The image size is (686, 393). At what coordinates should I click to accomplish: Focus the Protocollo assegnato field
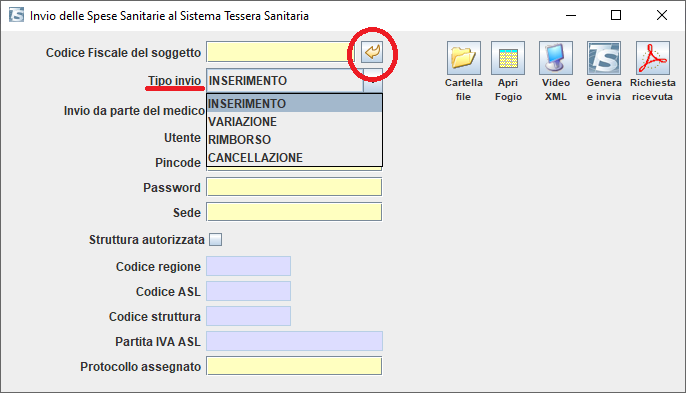[294, 366]
